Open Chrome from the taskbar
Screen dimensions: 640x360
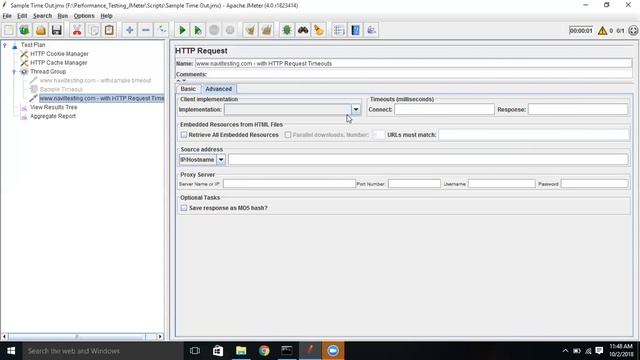pyautogui.click(x=264, y=351)
